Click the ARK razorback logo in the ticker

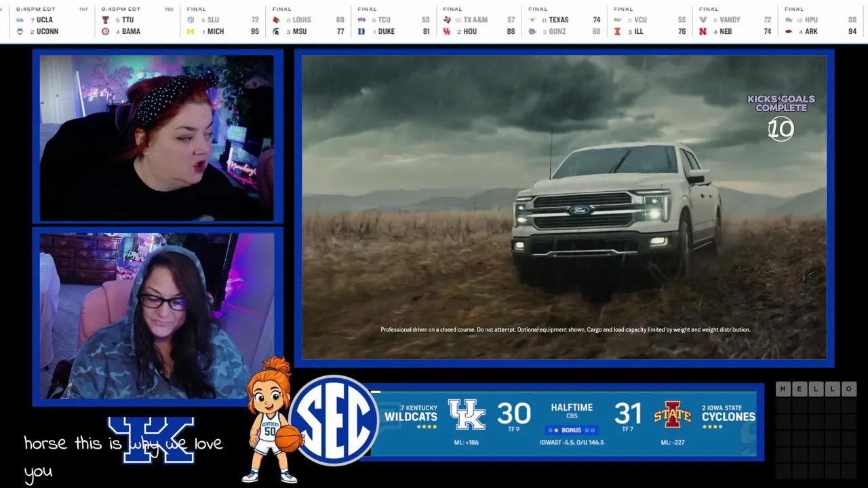tap(789, 32)
